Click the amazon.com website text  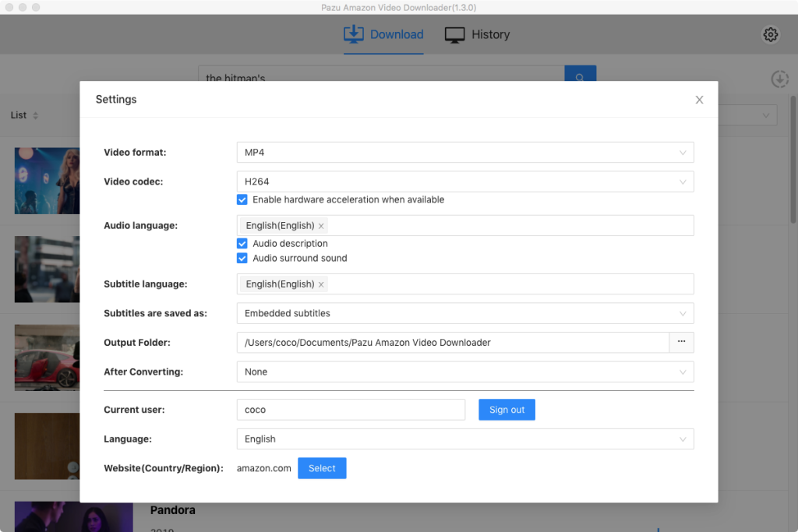coord(263,468)
